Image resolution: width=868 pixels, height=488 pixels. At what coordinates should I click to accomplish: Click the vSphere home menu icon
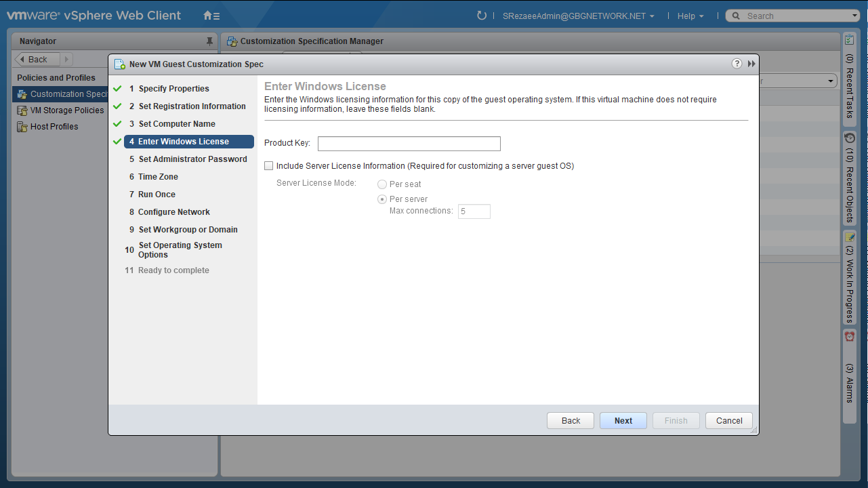(x=211, y=16)
